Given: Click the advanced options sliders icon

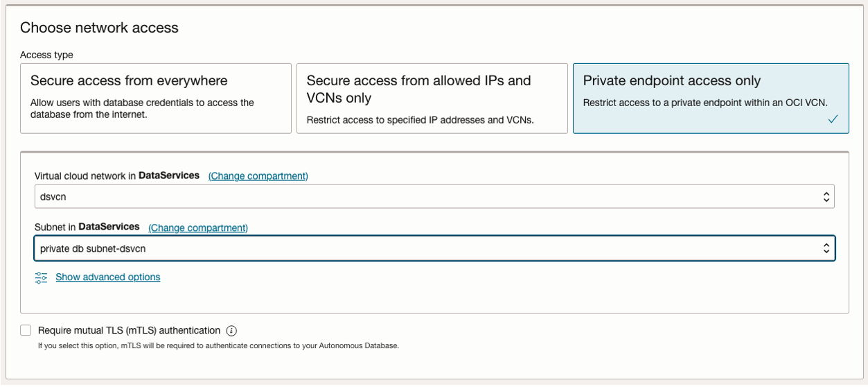Looking at the screenshot, I should 42,277.
